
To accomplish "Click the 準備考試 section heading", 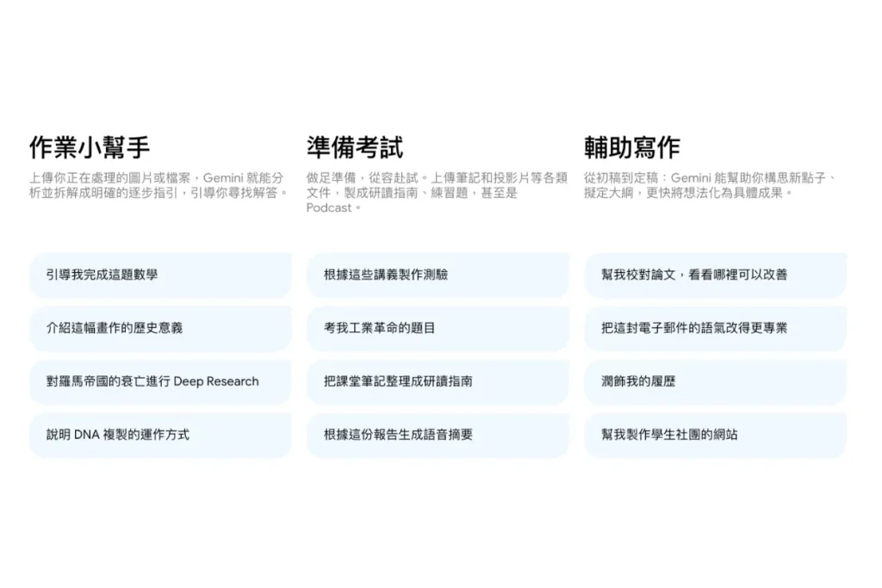I will tap(354, 147).
